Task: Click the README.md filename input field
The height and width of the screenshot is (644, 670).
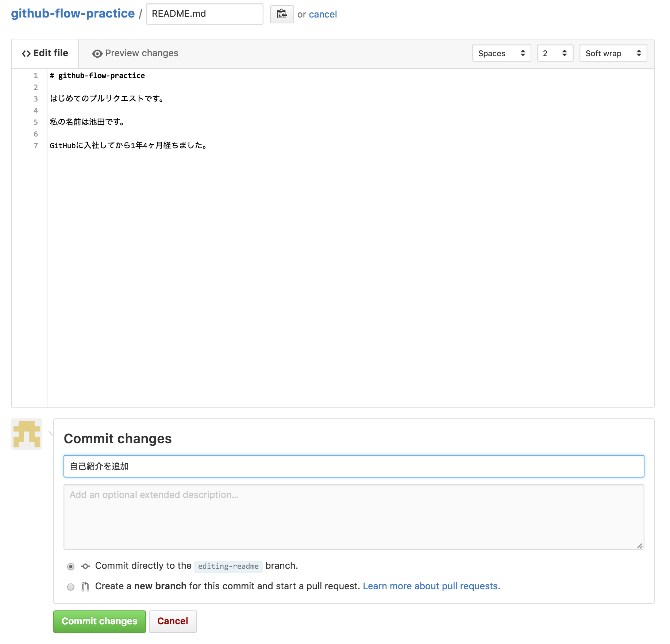Action: 205,14
